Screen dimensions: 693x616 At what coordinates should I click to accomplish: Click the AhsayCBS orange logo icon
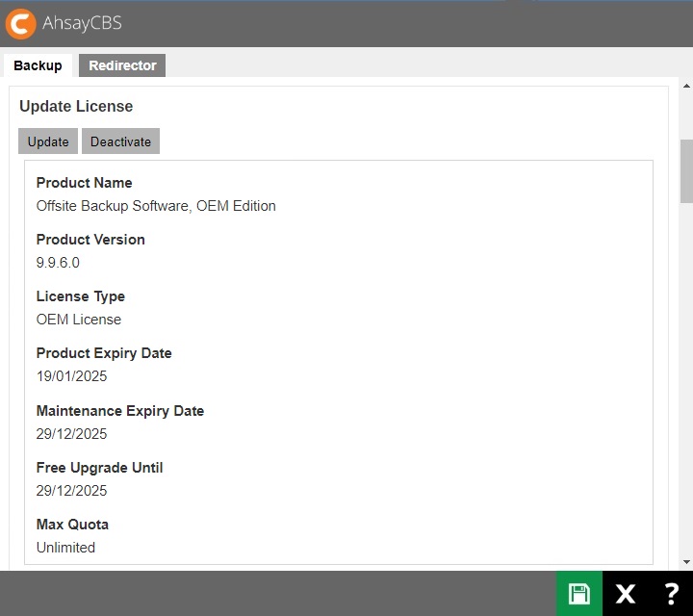[21, 24]
